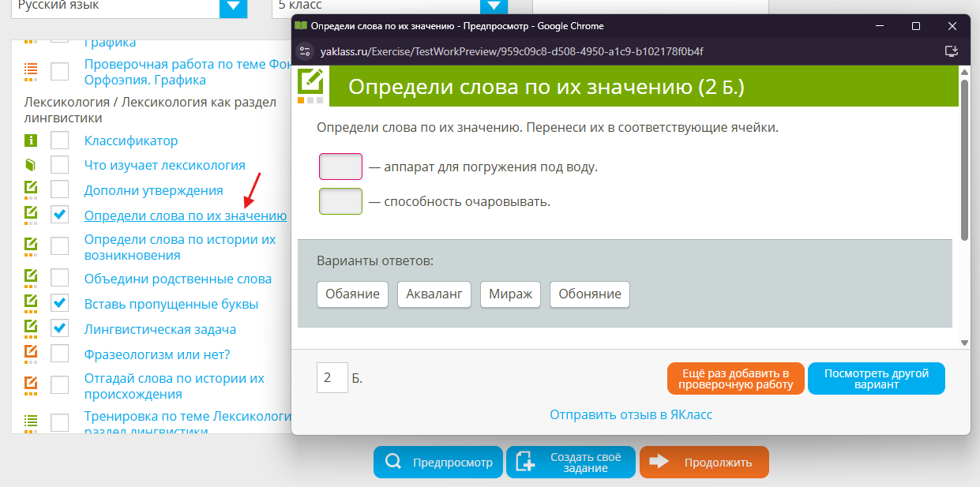This screenshot has height=487, width=980.
Task: Click the popup scrollbar down arrow
Action: click(x=964, y=343)
